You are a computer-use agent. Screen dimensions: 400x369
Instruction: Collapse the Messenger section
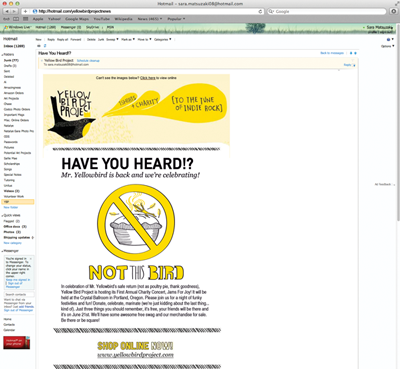point(2,251)
